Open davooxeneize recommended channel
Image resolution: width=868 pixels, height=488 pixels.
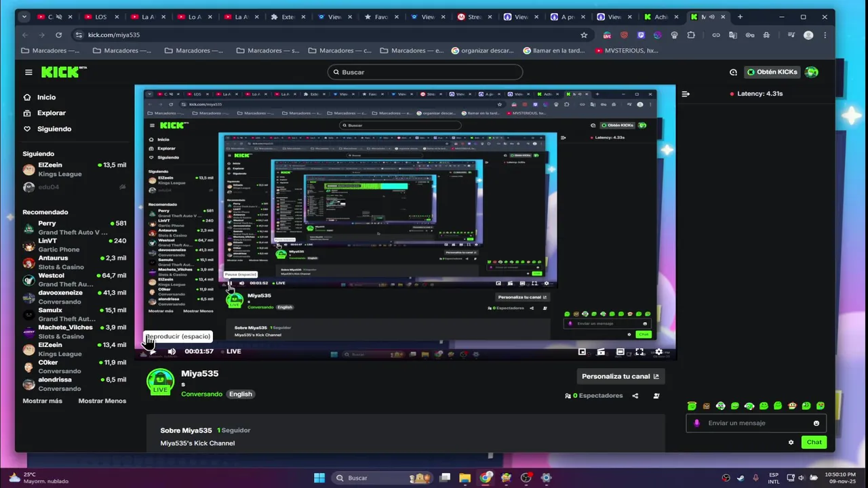[x=75, y=297]
